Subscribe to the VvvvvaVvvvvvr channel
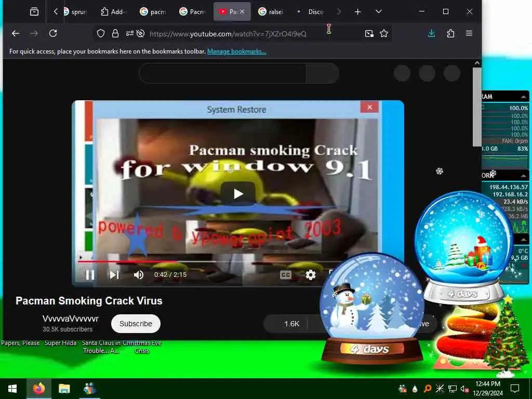The height and width of the screenshot is (399, 532). 136,324
